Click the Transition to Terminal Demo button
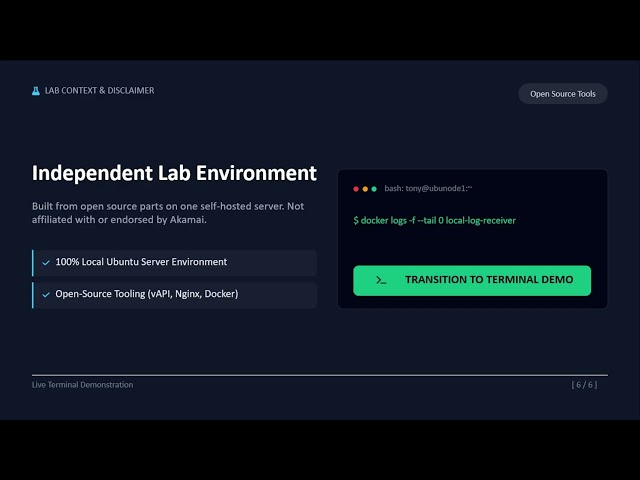 (x=472, y=280)
